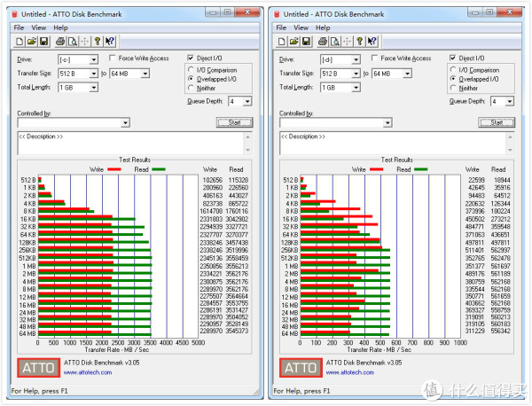Click move crosshair icon in left toolbar
This screenshot has width=532, height=406.
[85, 42]
